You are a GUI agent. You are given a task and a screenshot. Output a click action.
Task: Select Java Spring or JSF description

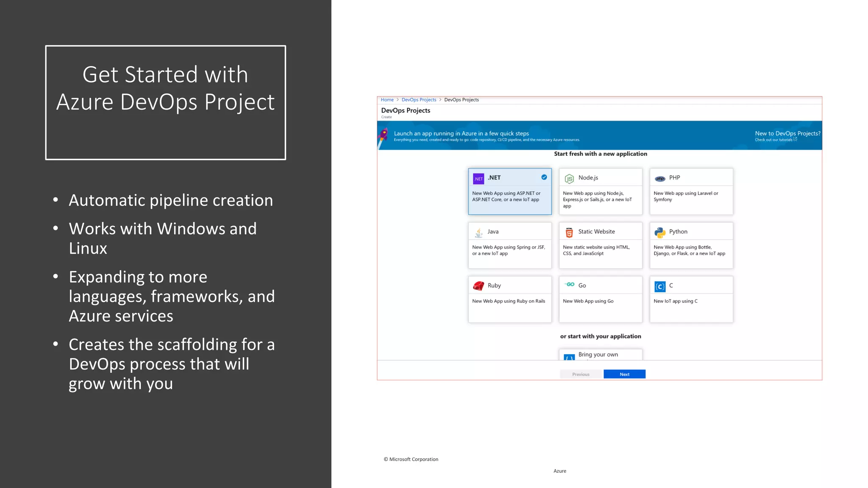coord(509,250)
